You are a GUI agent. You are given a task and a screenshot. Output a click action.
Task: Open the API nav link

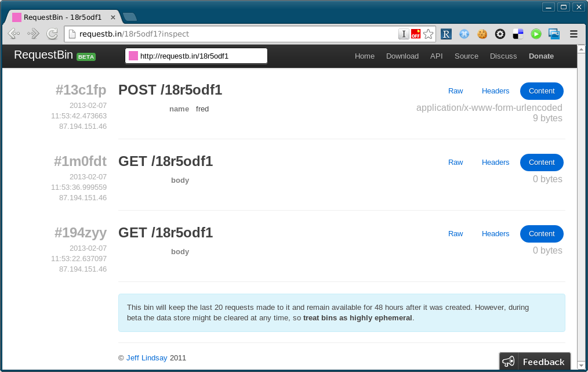[437, 56]
